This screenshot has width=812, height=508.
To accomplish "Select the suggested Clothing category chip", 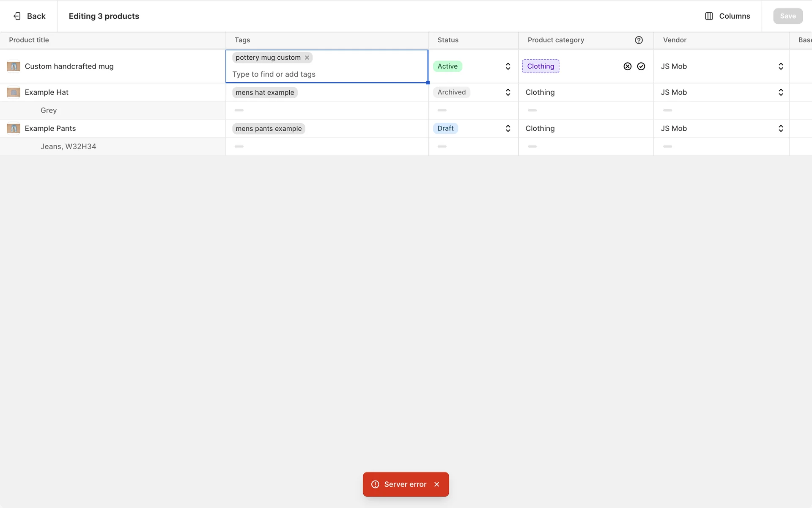I will pyautogui.click(x=540, y=66).
